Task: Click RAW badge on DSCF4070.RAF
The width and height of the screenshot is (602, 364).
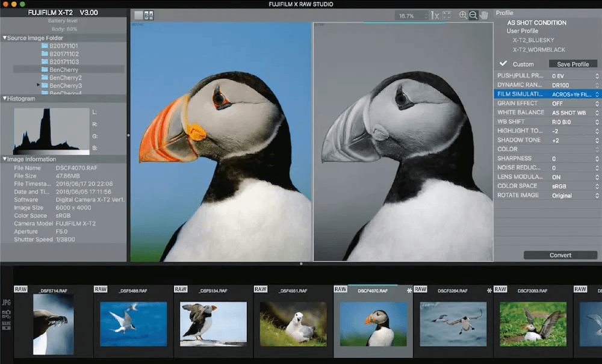Action: [341, 289]
